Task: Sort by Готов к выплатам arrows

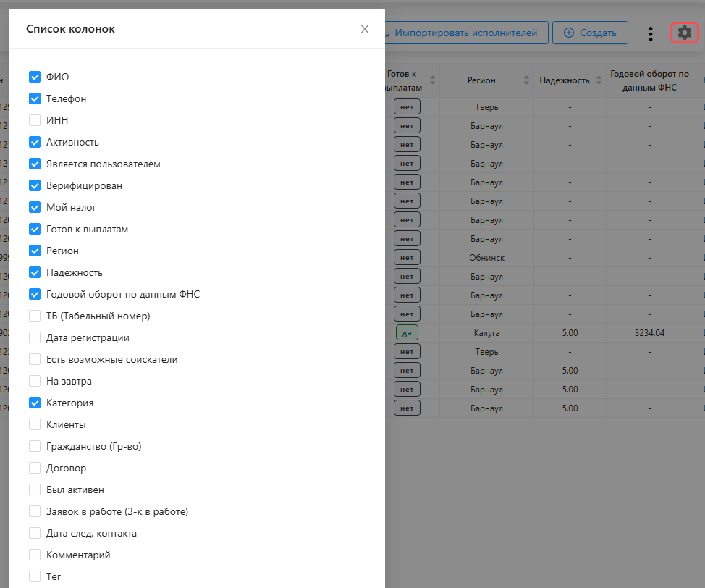Action: 432,80
